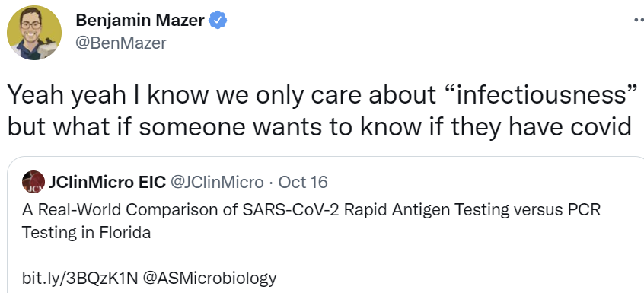Click the blue verified badge
This screenshot has height=293, width=644.
click(218, 20)
